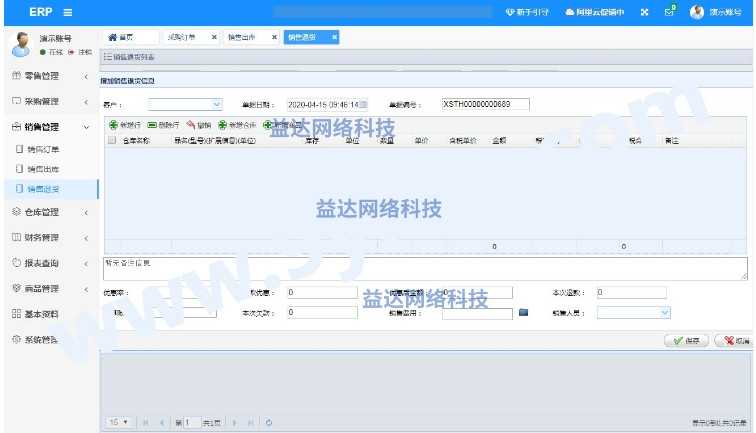
Task: Open the 演示账号 user menu in the header
Action: point(716,12)
